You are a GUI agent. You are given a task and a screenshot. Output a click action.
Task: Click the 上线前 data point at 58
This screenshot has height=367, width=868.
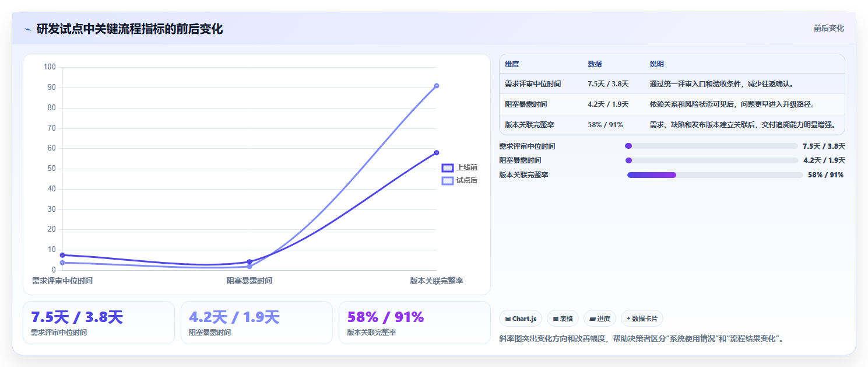pos(437,153)
